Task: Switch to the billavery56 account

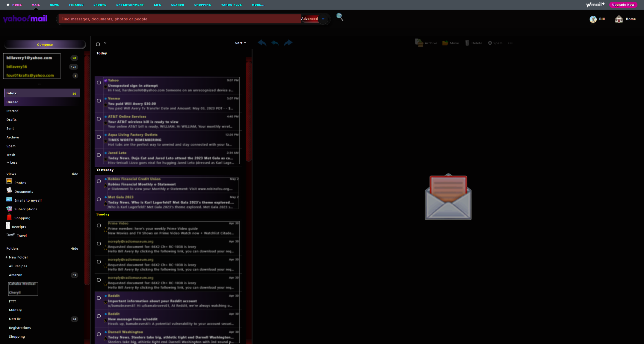Action: tap(17, 67)
